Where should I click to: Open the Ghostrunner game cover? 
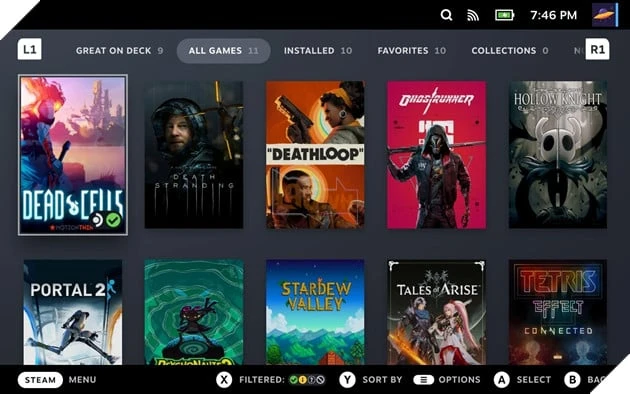coord(436,155)
